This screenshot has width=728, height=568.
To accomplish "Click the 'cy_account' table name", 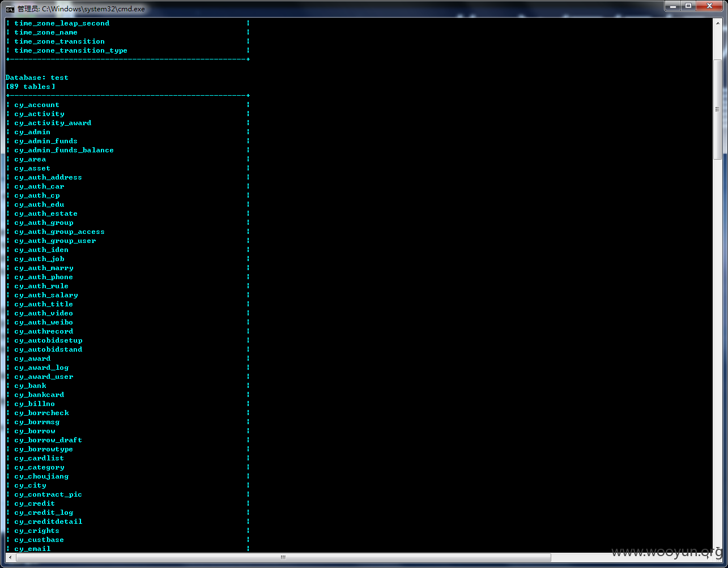I will tap(37, 105).
